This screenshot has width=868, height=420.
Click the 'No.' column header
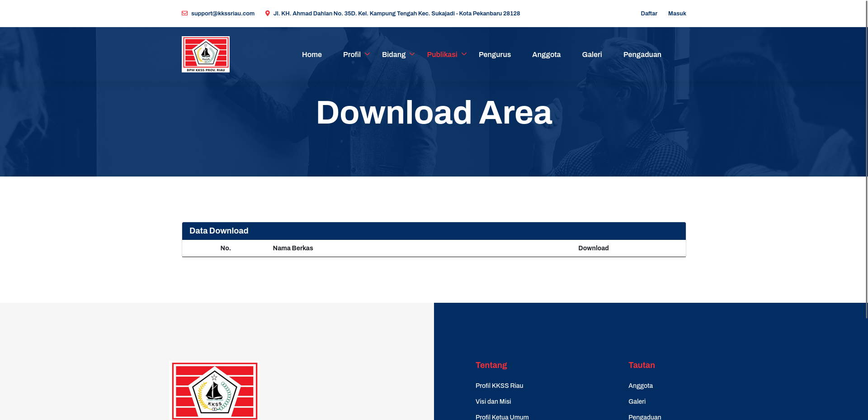(x=226, y=248)
